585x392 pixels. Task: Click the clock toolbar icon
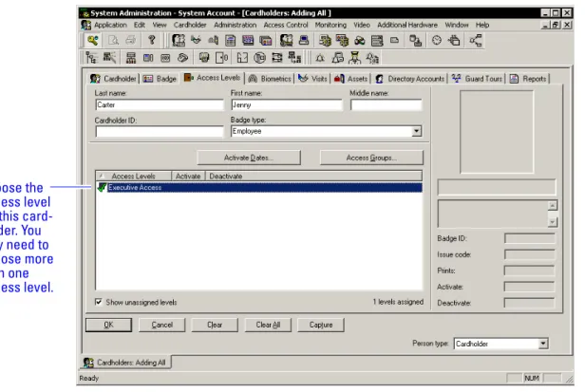click(x=437, y=40)
